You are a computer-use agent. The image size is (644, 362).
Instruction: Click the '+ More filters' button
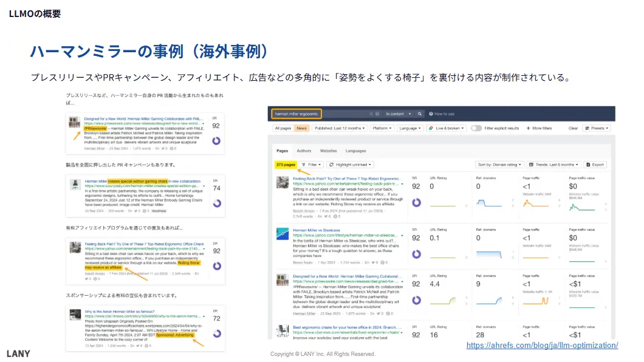pyautogui.click(x=538, y=128)
